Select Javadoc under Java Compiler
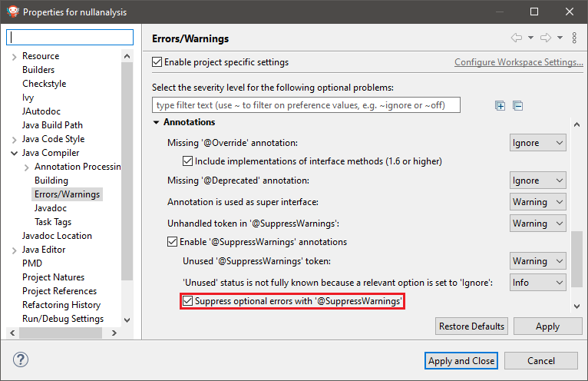Screen dimensions: 588x381 pos(51,208)
